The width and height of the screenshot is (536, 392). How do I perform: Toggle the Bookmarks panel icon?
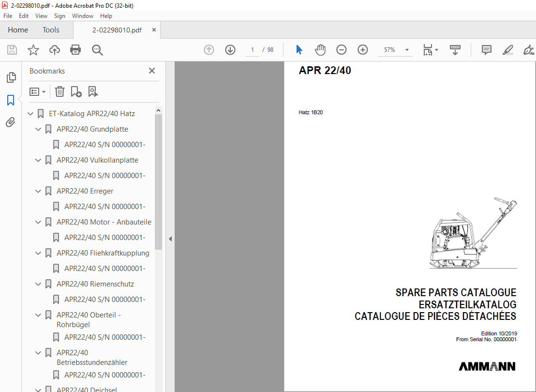pos(11,100)
